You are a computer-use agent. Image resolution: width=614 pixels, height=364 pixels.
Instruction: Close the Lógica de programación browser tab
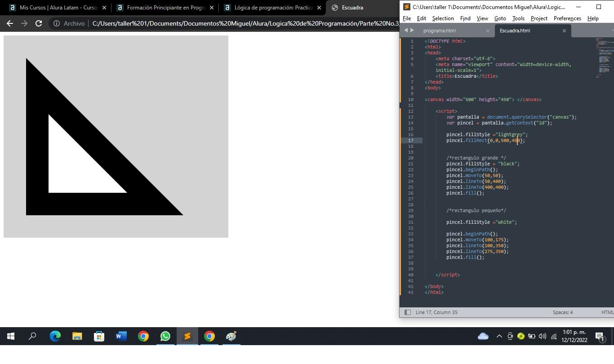(x=319, y=8)
